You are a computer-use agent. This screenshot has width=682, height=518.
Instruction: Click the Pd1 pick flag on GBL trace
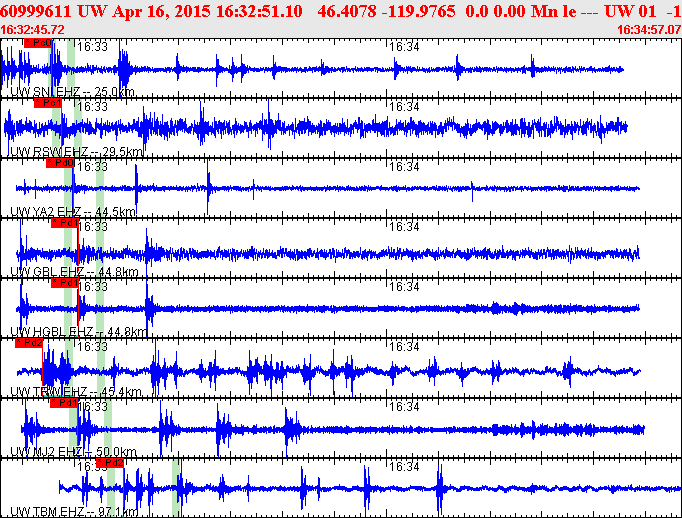[65, 223]
